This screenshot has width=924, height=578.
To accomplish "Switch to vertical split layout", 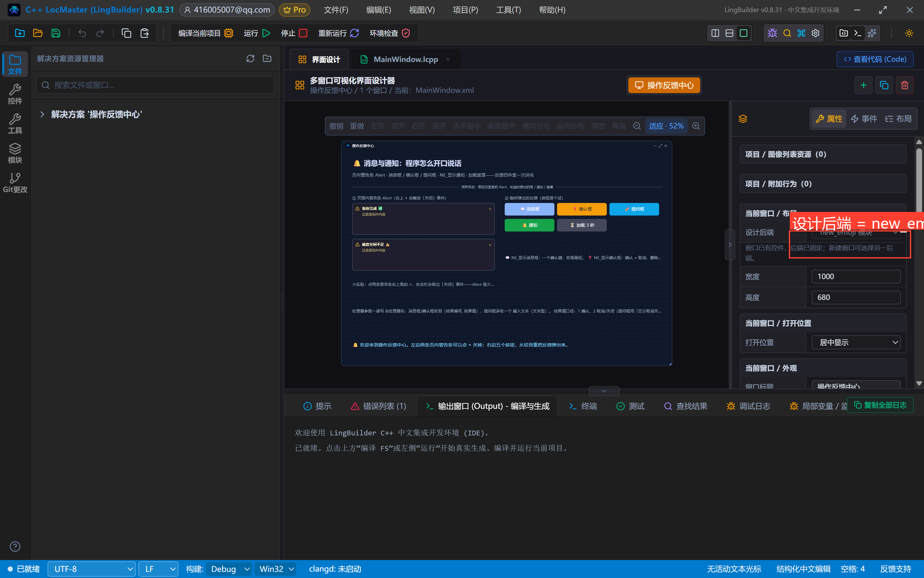I will tap(715, 33).
